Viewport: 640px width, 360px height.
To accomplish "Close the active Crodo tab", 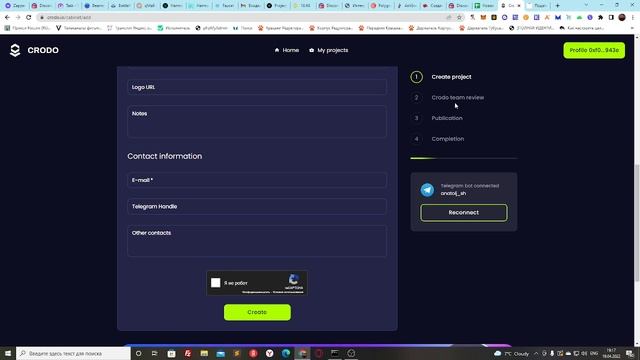I will click(519, 5).
